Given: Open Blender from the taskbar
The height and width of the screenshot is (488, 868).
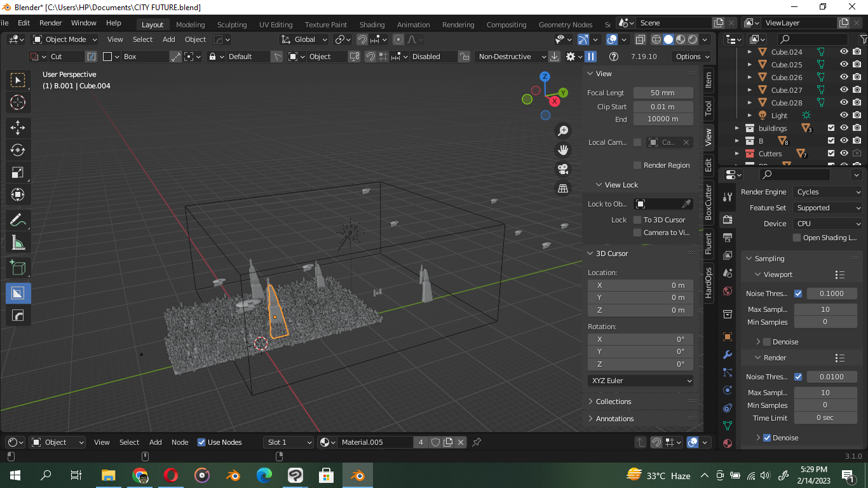Looking at the screenshot, I should pos(356,475).
